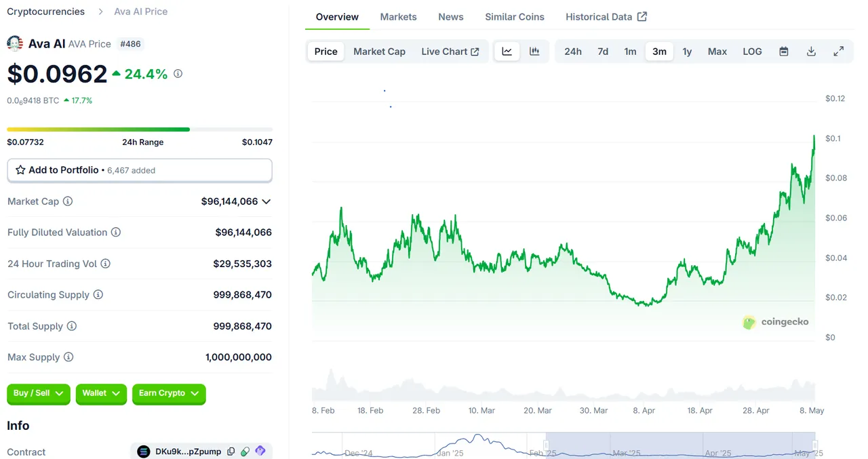Click the selected navigator timeline range

(x=681, y=445)
